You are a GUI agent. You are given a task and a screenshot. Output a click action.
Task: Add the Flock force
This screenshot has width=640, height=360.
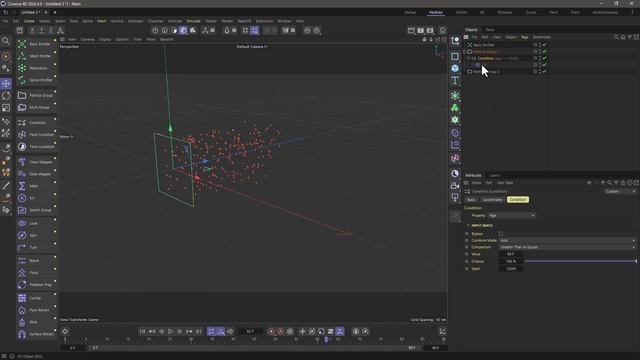(36, 272)
